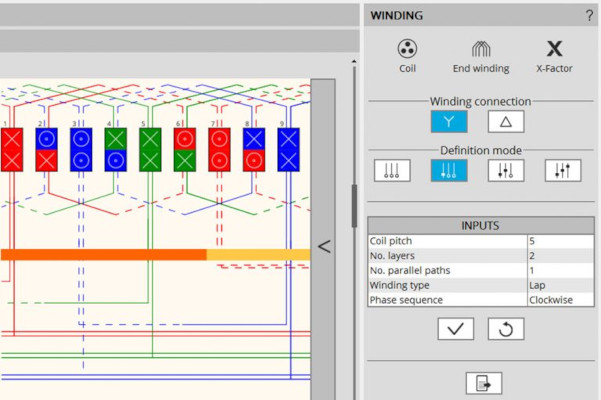Viewport: 601px width, 400px height.
Task: Open the Coil settings tab
Action: click(407, 56)
